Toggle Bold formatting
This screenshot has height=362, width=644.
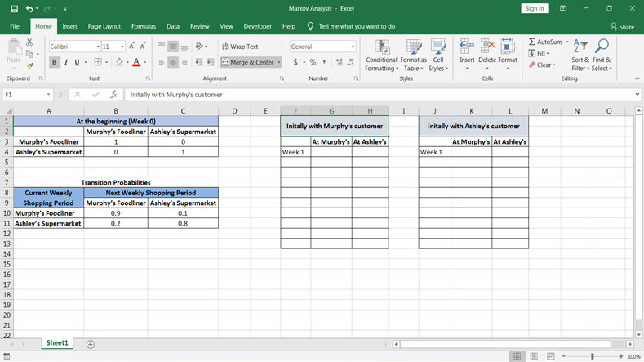(54, 62)
